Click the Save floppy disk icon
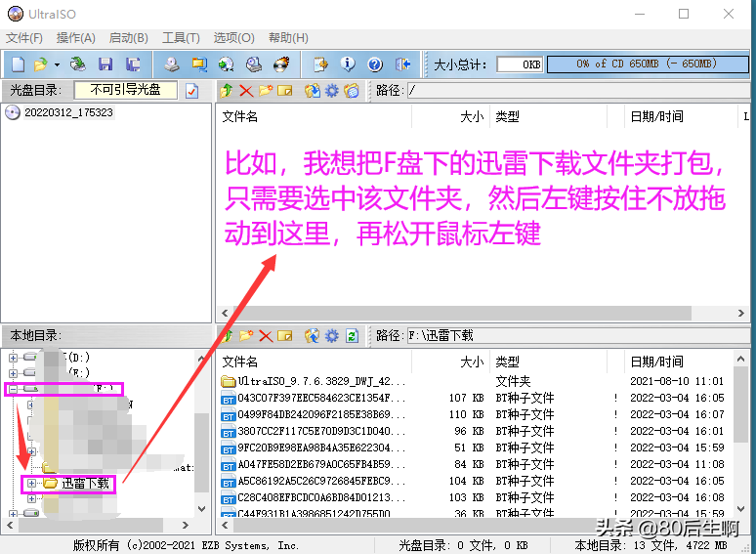Screen dimensions: 756x554 pos(105,64)
